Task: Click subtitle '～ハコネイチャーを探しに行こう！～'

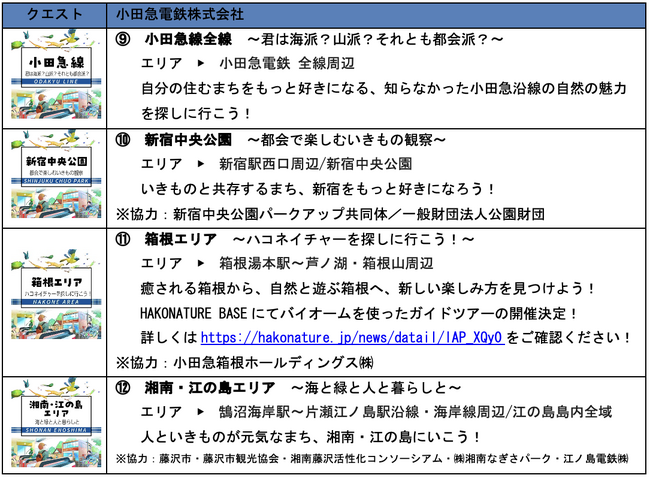Action: coord(353,239)
